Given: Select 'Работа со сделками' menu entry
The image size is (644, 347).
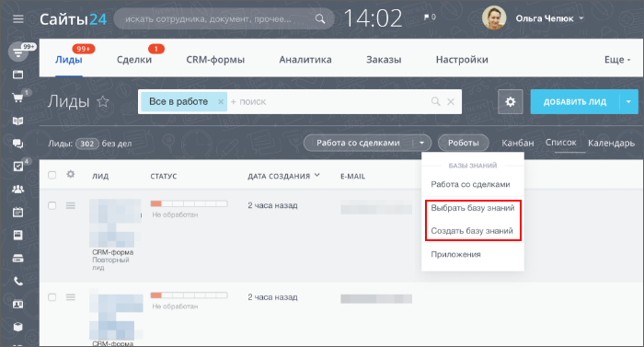Looking at the screenshot, I should (472, 185).
